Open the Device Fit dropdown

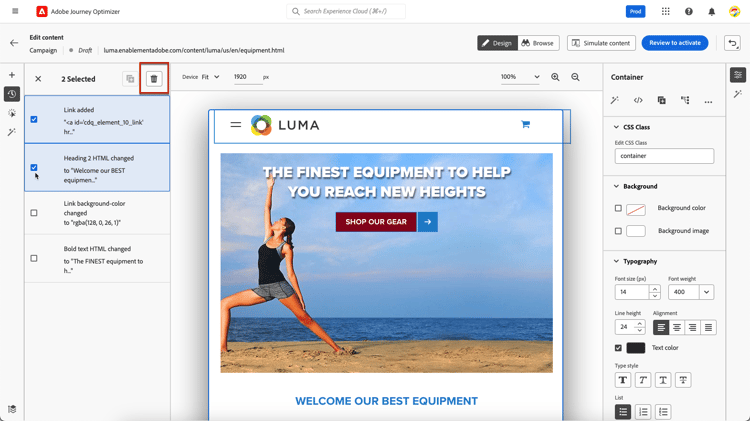210,77
